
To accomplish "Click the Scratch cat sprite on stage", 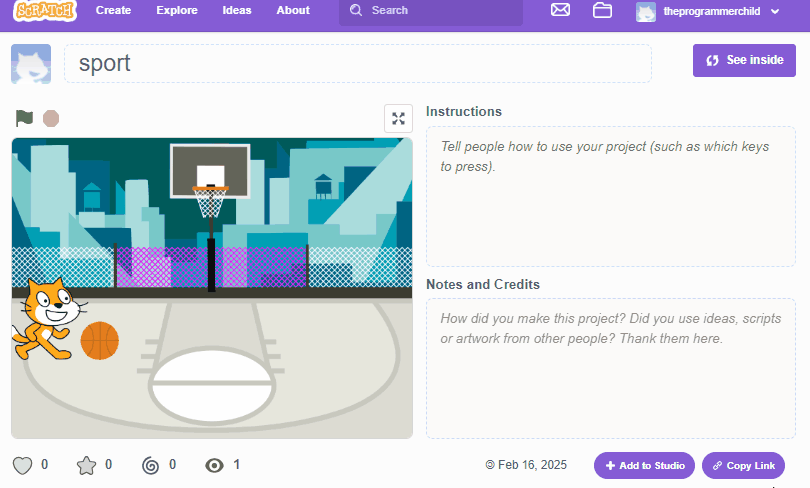I will (49, 319).
